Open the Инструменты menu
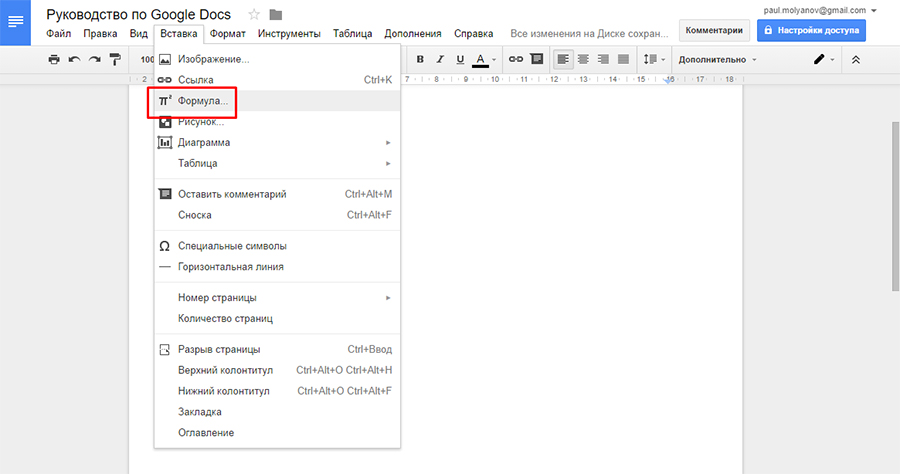This screenshot has width=900, height=474. point(289,34)
